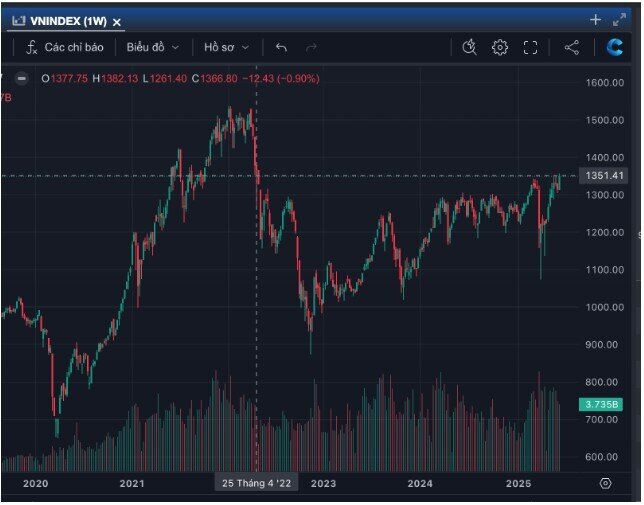The image size is (644, 505).
Task: Click the undo arrow icon
Action: [281, 48]
